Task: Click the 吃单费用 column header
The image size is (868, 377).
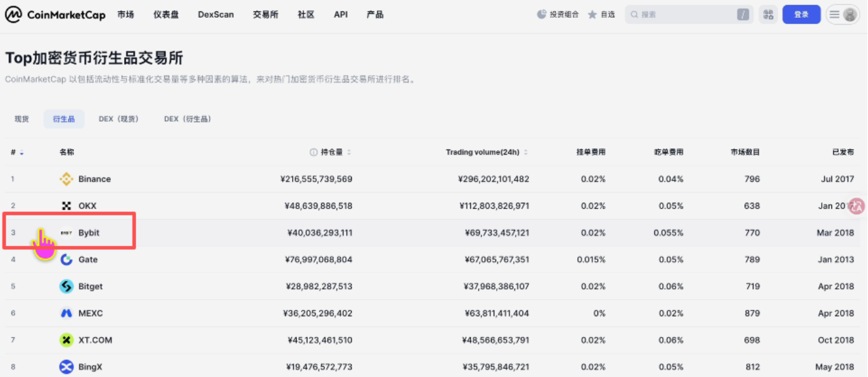Action: (669, 152)
